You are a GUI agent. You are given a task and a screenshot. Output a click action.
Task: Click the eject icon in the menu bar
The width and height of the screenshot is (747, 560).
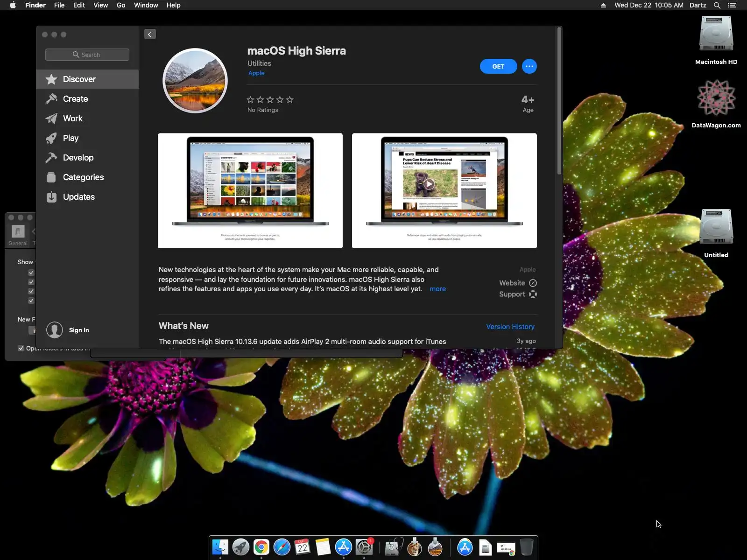tap(603, 5)
